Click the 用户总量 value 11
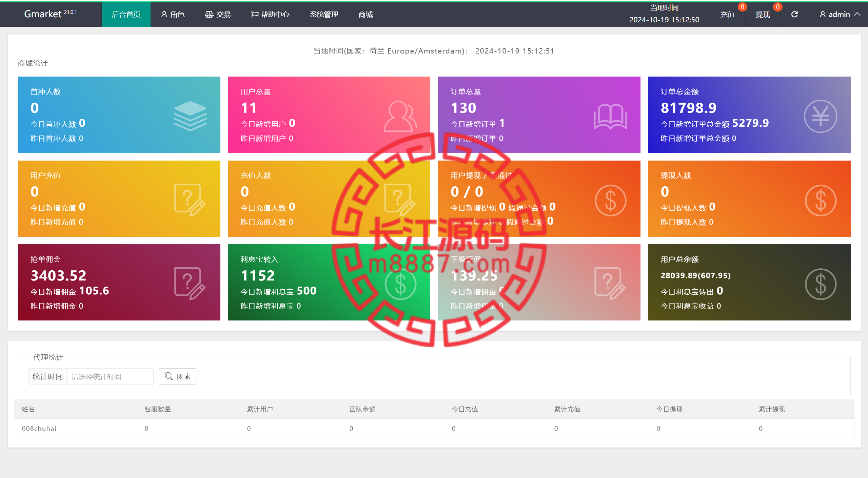This screenshot has height=478, width=868. (249, 108)
